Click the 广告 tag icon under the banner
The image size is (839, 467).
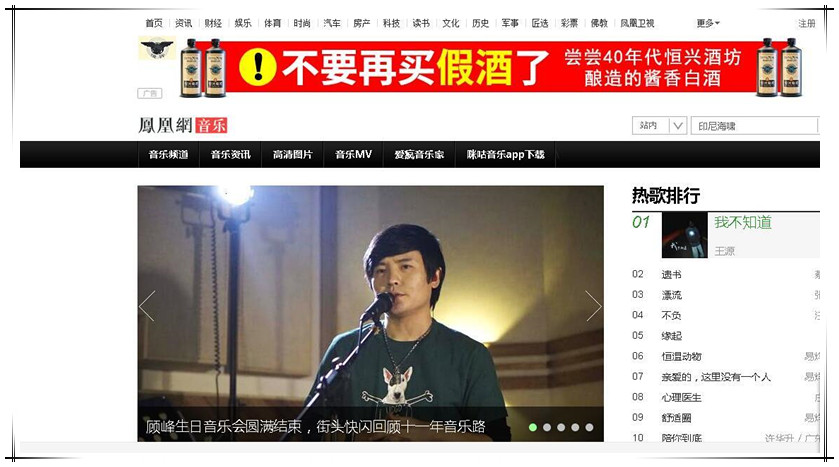pos(150,94)
